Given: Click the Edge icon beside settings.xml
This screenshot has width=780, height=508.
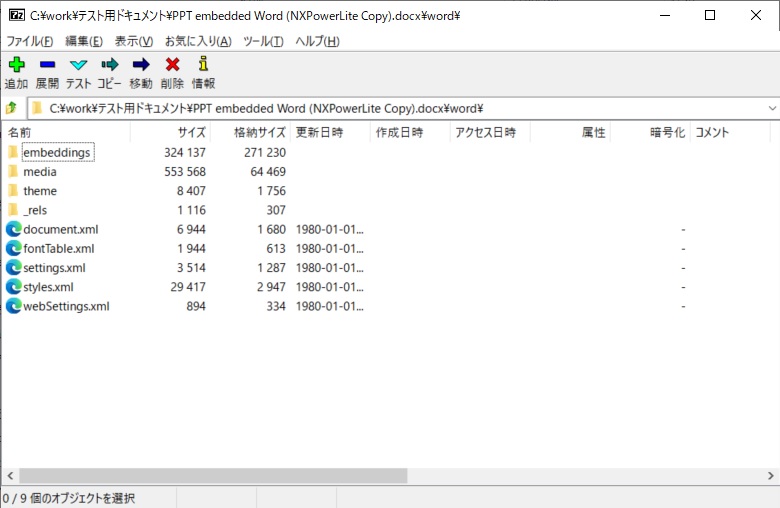Looking at the screenshot, I should point(14,267).
